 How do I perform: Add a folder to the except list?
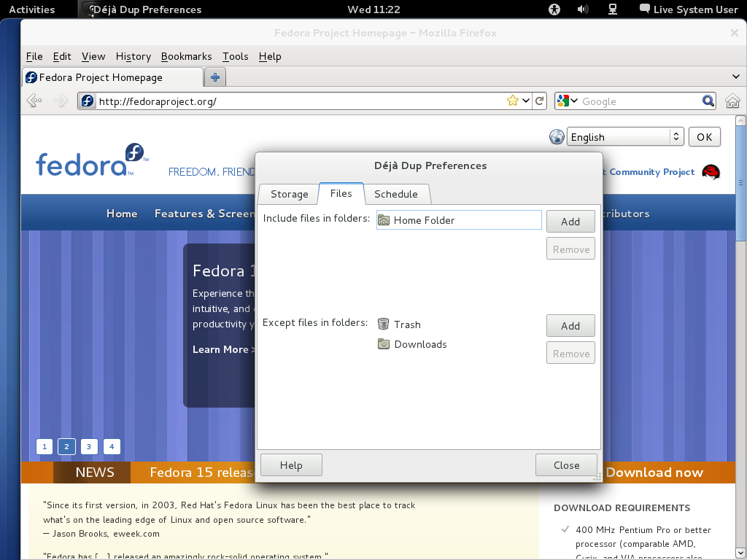point(570,326)
